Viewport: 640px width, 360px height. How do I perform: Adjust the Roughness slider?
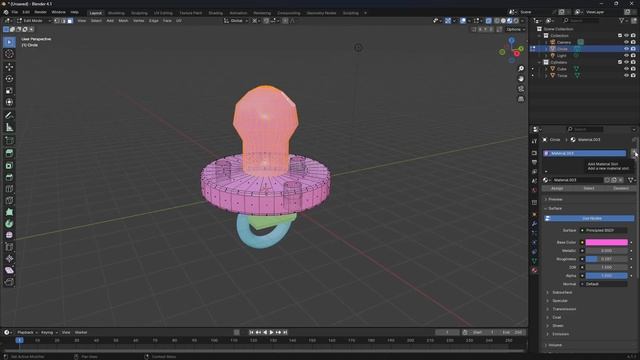tap(607, 259)
